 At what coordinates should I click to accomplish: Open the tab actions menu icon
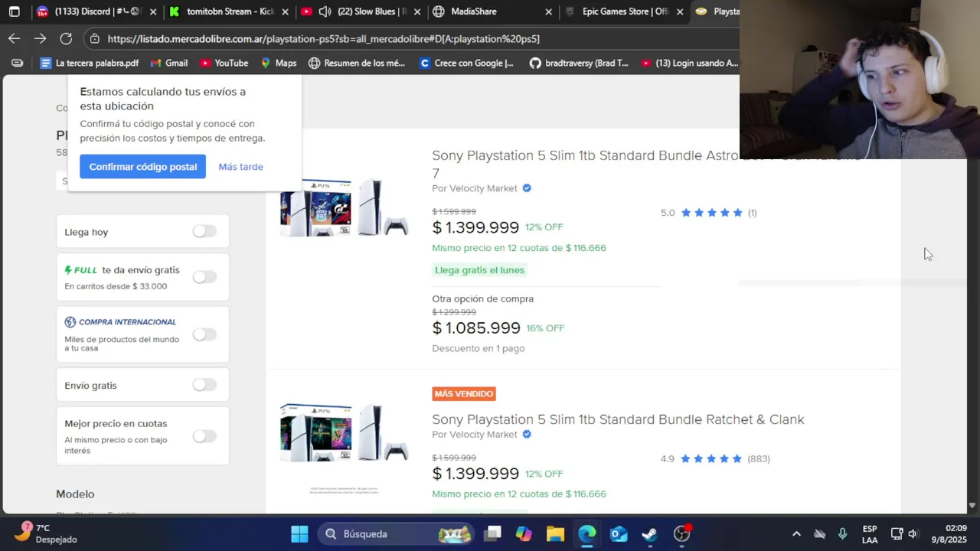(x=14, y=11)
